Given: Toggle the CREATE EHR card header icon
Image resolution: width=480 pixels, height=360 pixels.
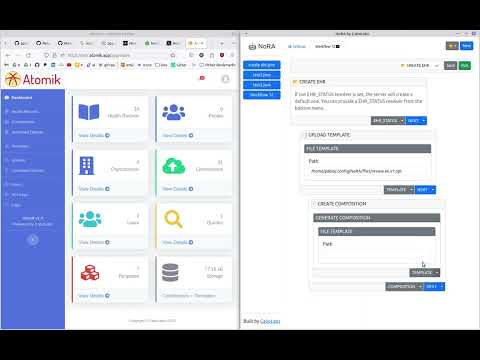Looking at the screenshot, I should [295, 82].
